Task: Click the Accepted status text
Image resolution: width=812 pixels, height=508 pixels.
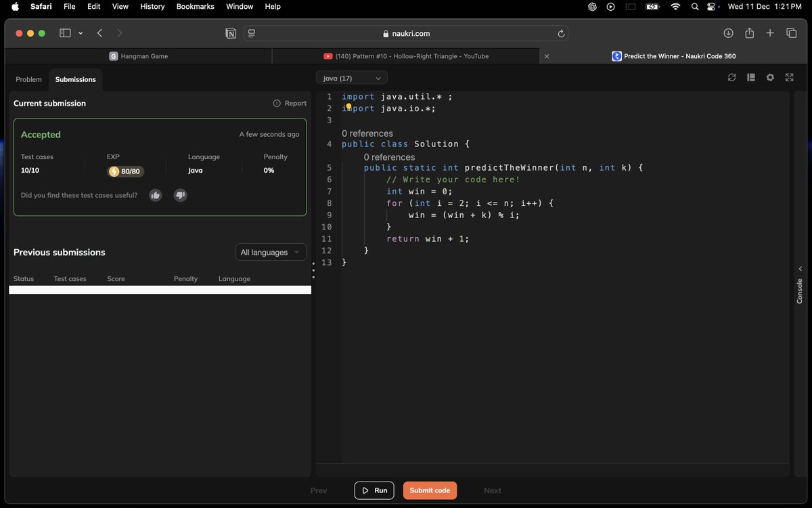Action: (x=41, y=135)
